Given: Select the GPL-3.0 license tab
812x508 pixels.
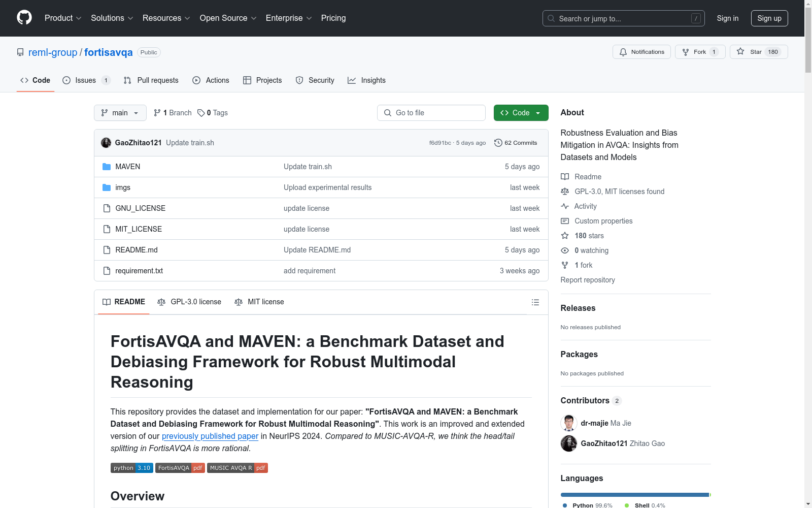Looking at the screenshot, I should coord(189,302).
